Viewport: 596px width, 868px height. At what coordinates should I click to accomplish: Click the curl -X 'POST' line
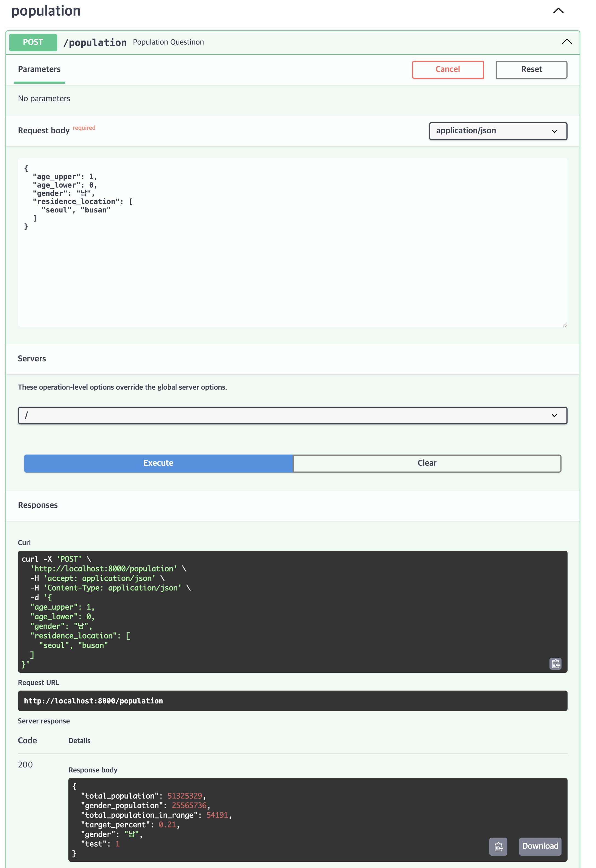[56, 559]
